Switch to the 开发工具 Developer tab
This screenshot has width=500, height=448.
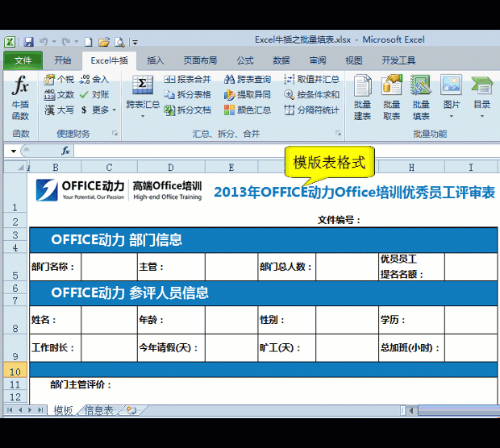click(398, 60)
